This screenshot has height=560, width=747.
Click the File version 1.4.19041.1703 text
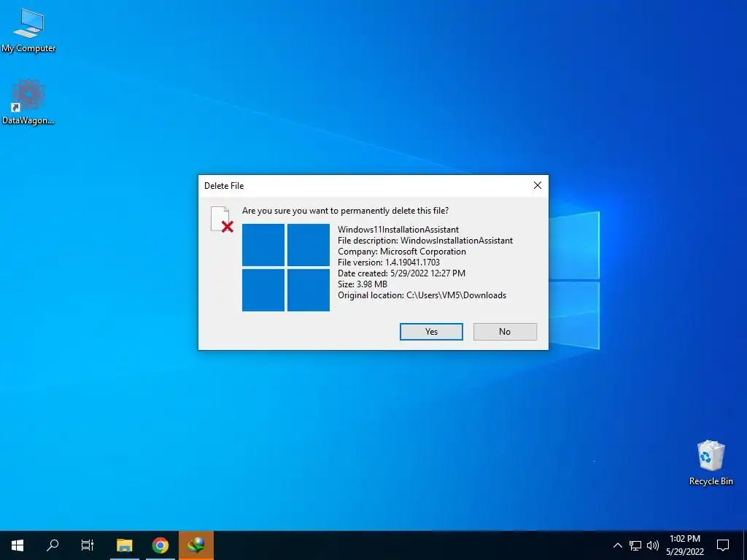coord(389,262)
